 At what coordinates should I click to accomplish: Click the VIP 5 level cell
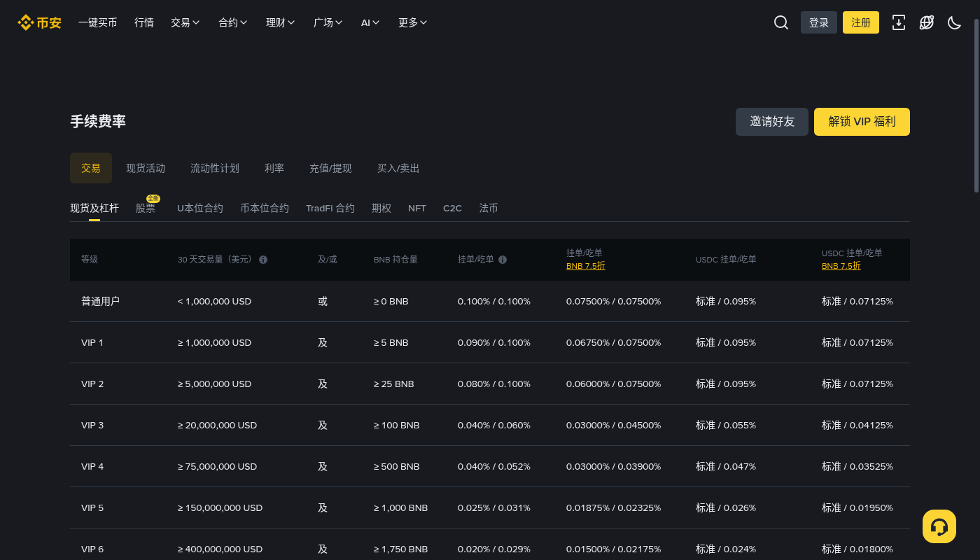click(92, 507)
